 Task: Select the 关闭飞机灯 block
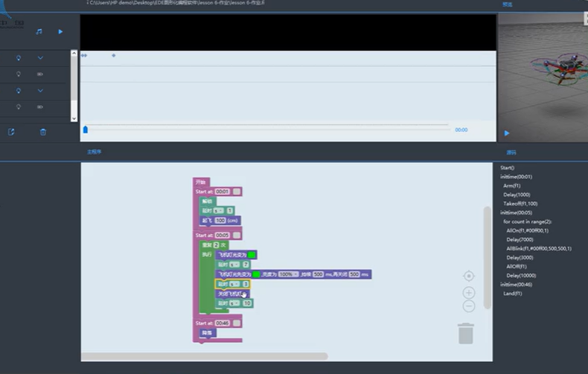pyautogui.click(x=231, y=294)
